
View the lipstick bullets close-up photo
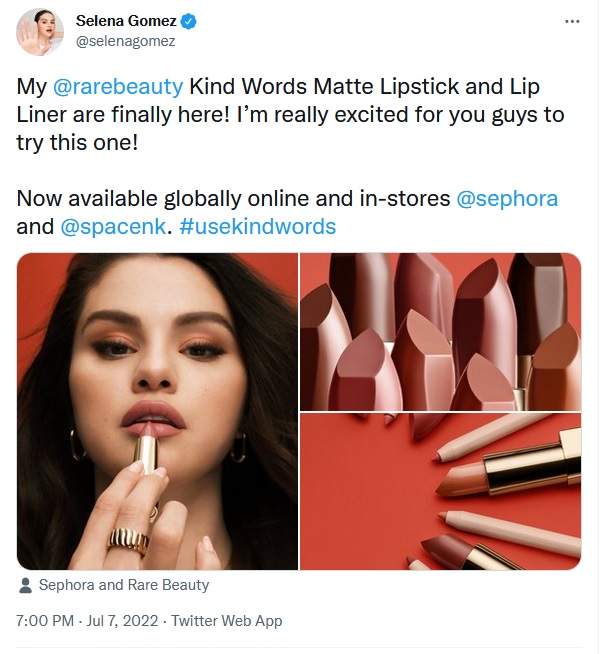pyautogui.click(x=440, y=330)
